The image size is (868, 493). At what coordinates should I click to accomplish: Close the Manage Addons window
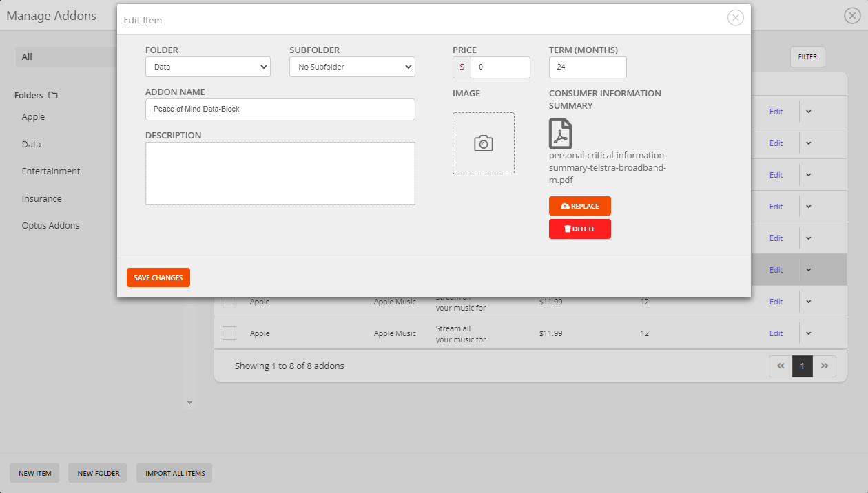pos(852,16)
